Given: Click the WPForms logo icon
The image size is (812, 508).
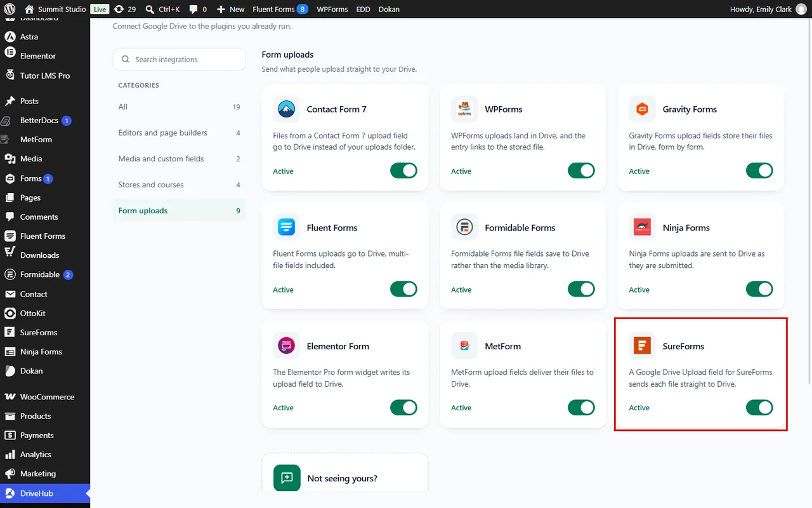Looking at the screenshot, I should pyautogui.click(x=464, y=109).
